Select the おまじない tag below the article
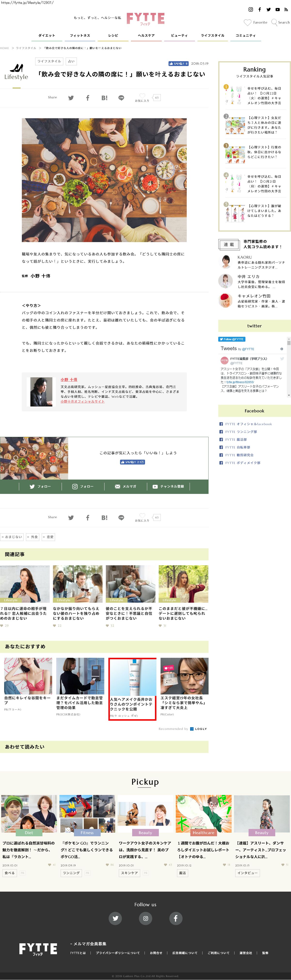The width and height of the screenshot is (291, 980). [x=12, y=537]
